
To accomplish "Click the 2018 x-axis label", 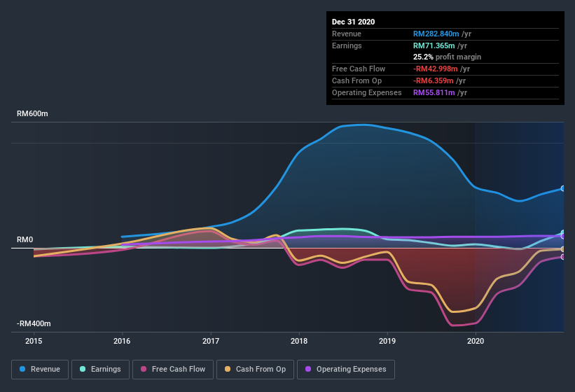I will [x=299, y=341].
